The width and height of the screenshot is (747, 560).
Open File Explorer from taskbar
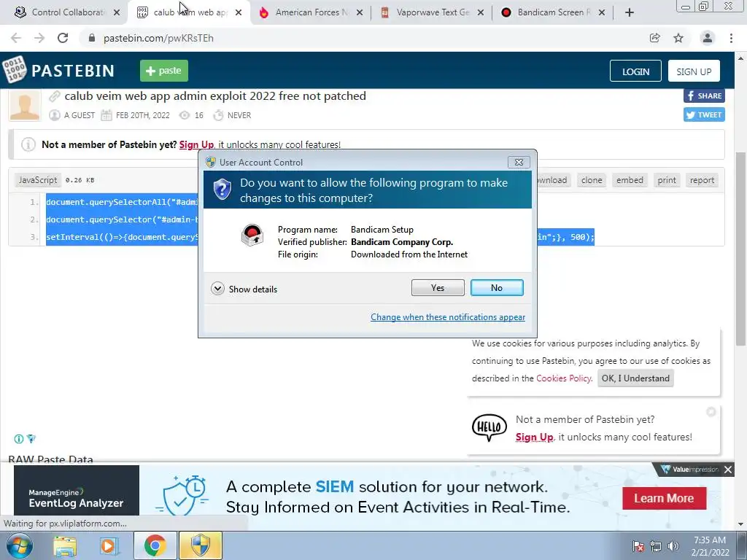tap(65, 545)
